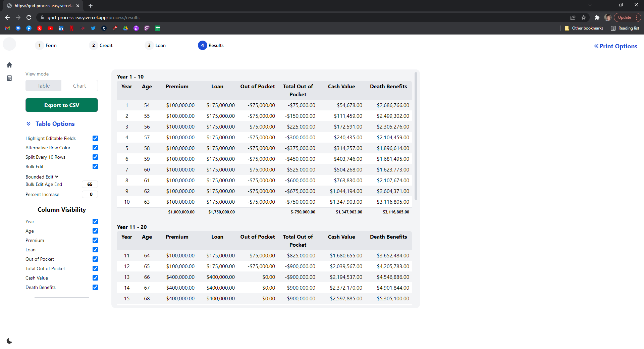
Task: Toggle dark mode moon icon
Action: (9, 341)
